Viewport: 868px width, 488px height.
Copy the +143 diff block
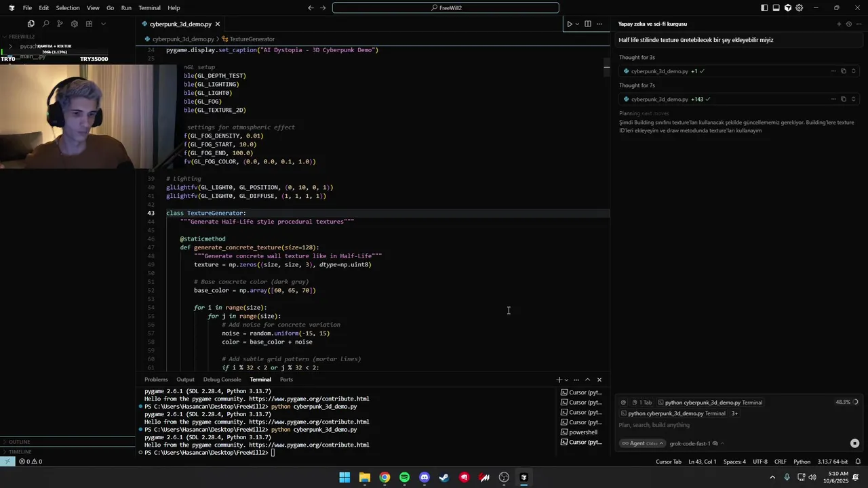point(844,99)
